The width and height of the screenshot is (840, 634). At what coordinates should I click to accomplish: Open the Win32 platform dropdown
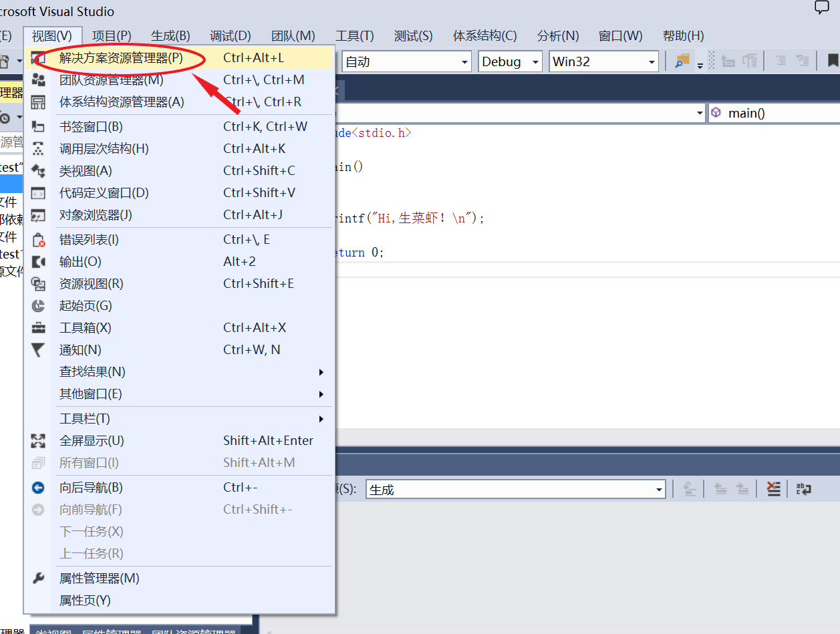(604, 61)
